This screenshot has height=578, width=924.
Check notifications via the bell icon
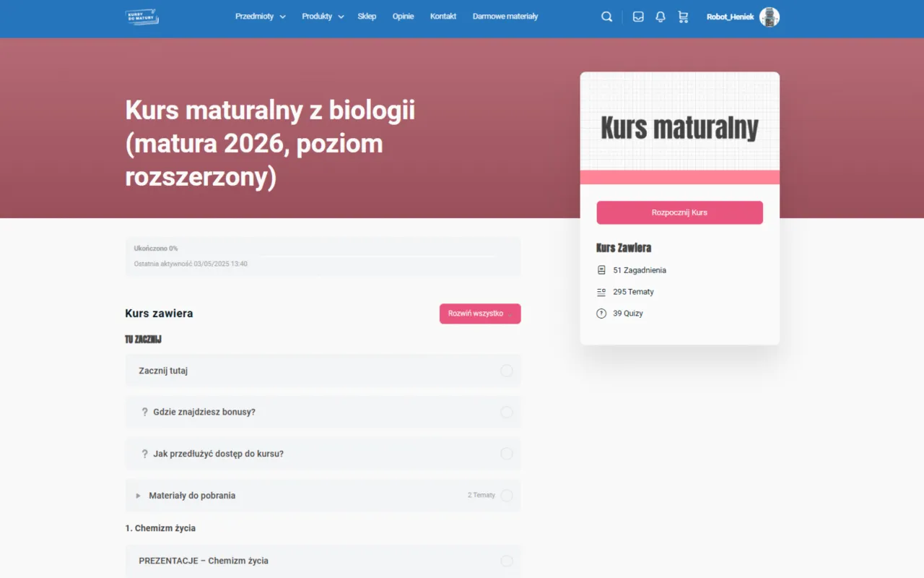click(660, 16)
